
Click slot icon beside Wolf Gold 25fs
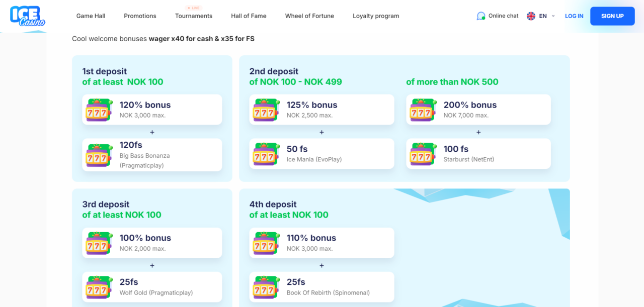tap(99, 287)
